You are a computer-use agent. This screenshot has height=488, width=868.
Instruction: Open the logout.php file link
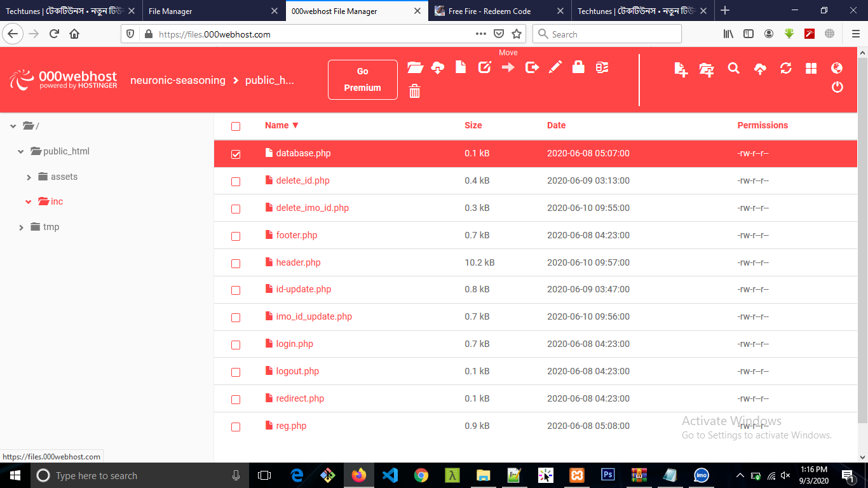[297, 371]
